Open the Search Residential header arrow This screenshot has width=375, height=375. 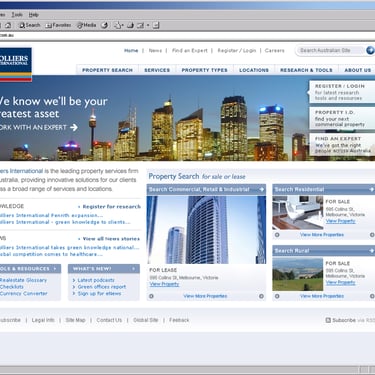pos(372,189)
